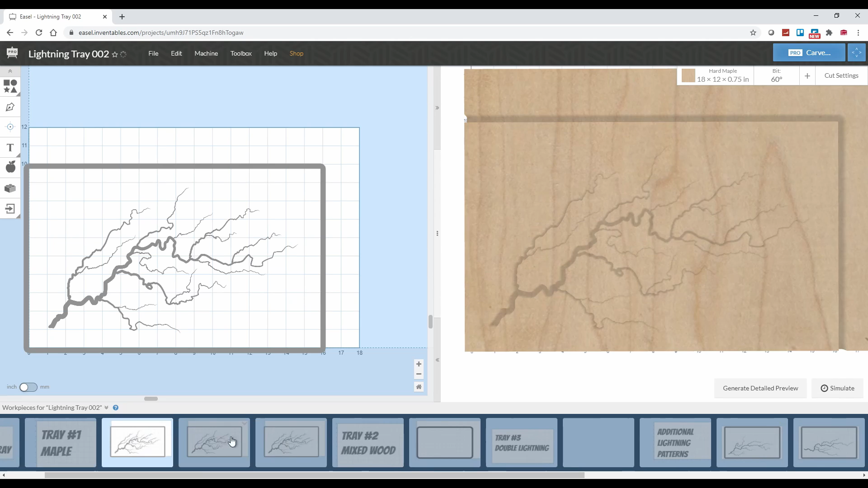Open the Cut Settings panel
This screenshot has width=868, height=488.
tap(841, 75)
